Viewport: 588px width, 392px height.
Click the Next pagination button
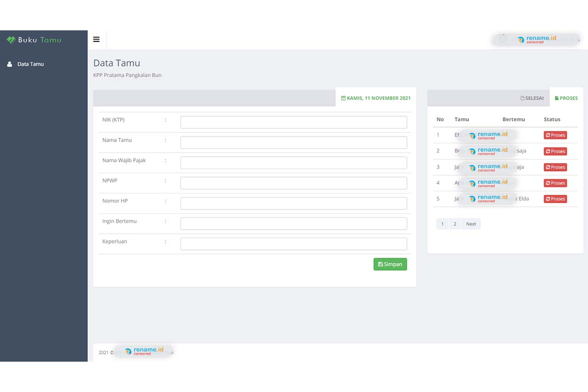pos(471,224)
